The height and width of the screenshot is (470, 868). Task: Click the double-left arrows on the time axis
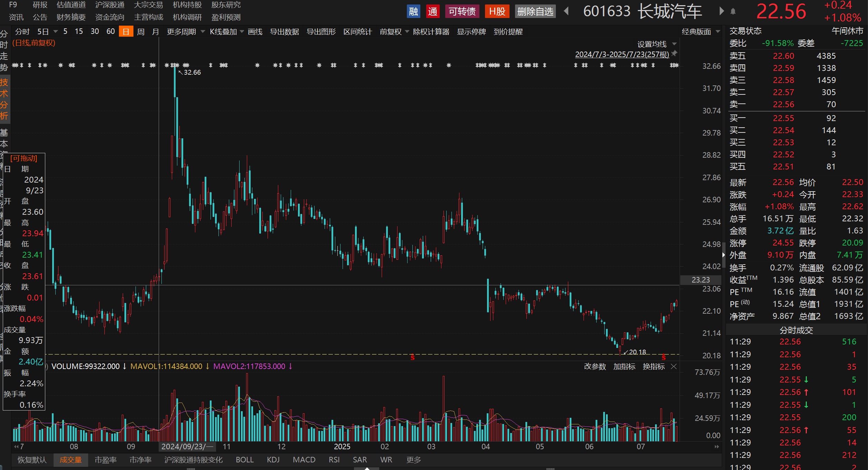pyautogui.click(x=16, y=446)
